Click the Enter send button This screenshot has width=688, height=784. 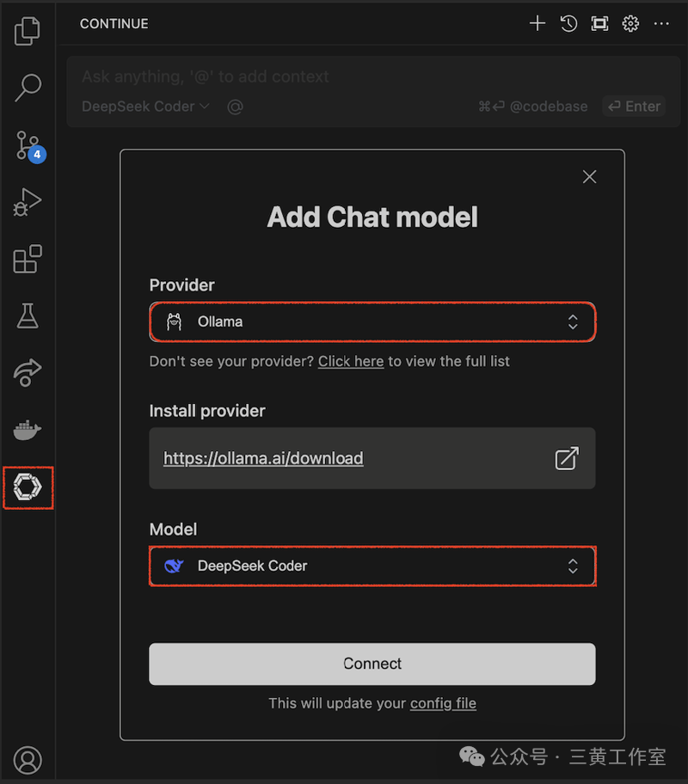click(x=634, y=106)
